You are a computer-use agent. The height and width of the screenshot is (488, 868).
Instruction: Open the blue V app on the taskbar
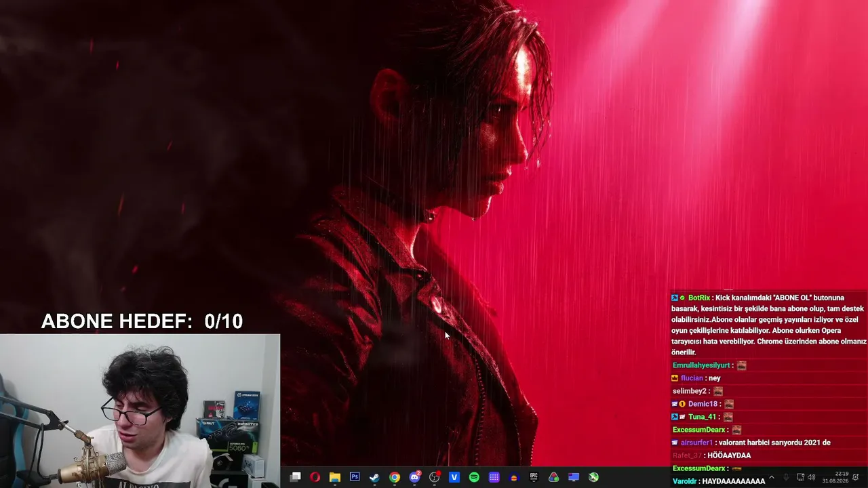point(454,477)
